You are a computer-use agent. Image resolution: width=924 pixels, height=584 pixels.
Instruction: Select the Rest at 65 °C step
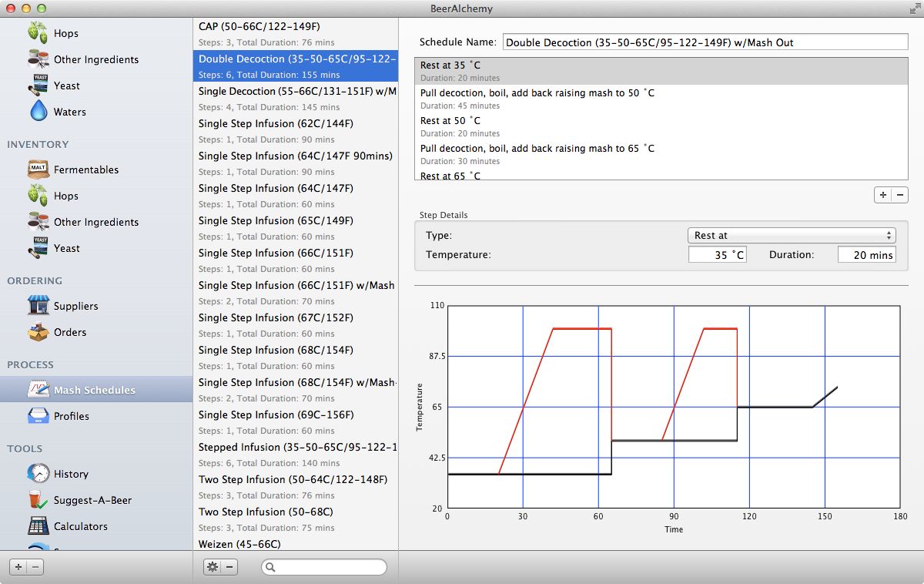click(x=661, y=175)
